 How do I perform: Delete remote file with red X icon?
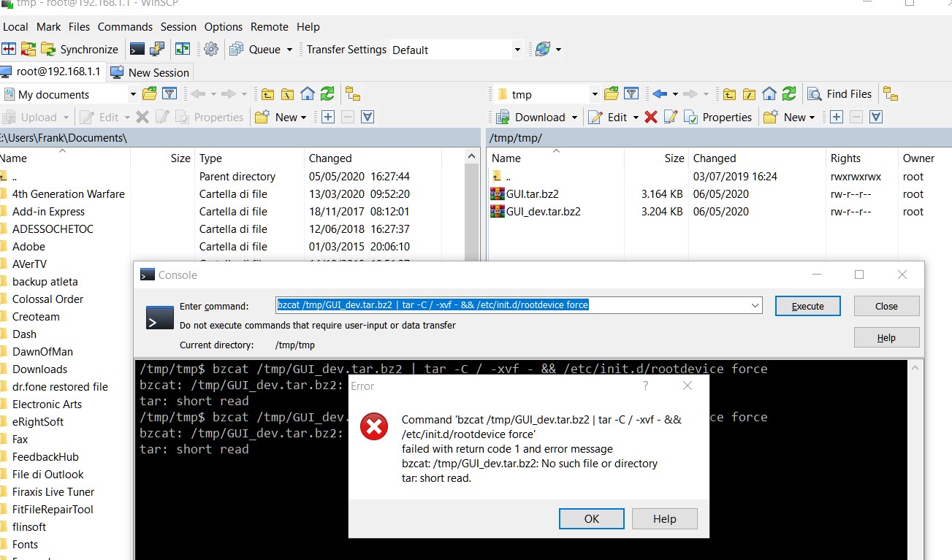tap(651, 117)
